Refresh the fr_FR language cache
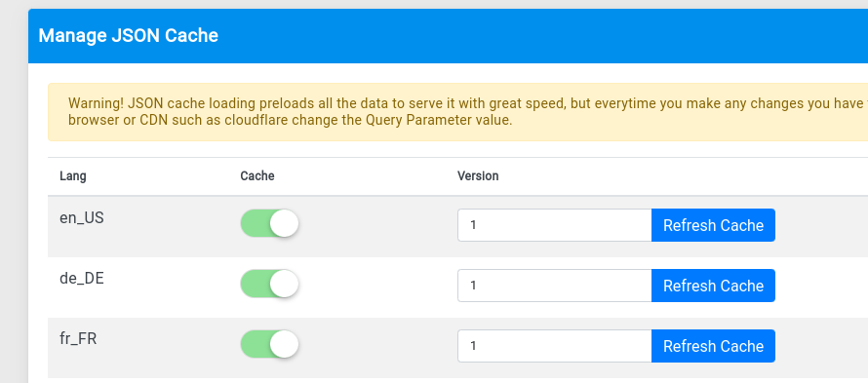The width and height of the screenshot is (868, 383). click(713, 346)
